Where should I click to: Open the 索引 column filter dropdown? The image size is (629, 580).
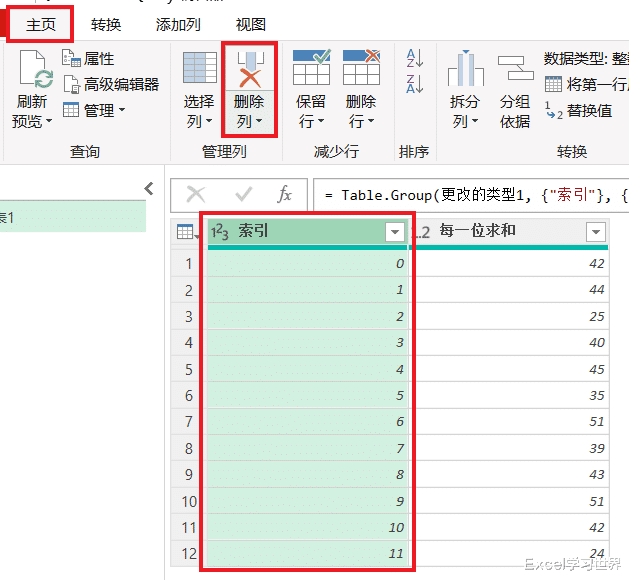(395, 232)
